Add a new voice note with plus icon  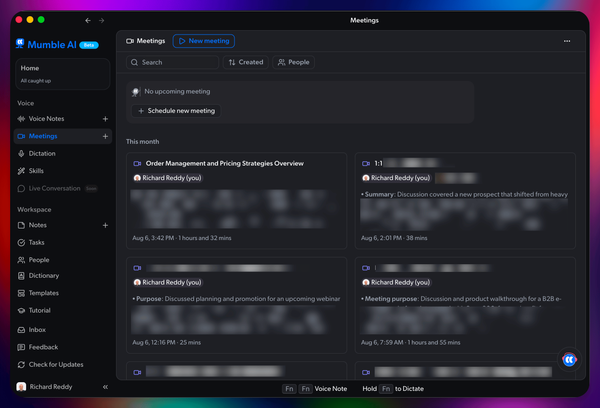pyautogui.click(x=105, y=119)
